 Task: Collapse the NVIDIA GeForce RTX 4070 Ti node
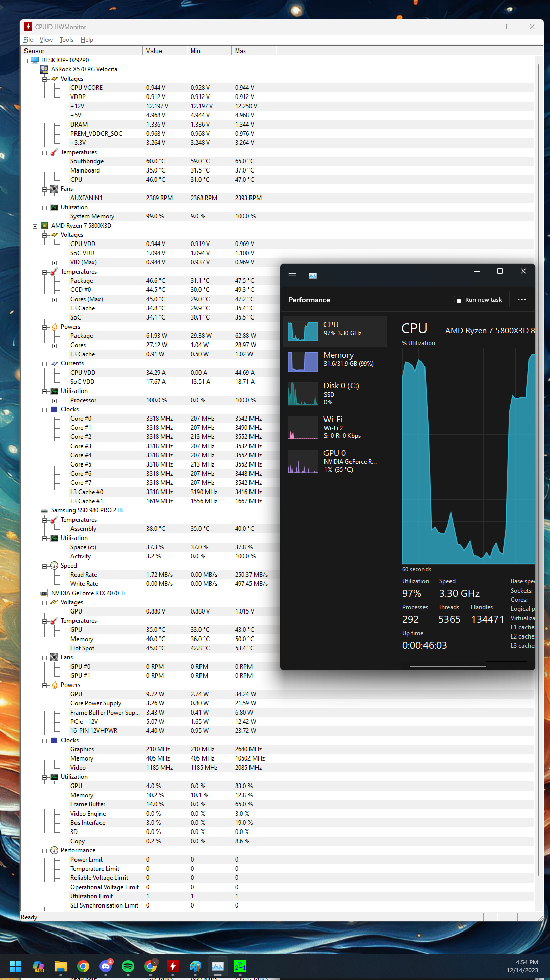35,593
